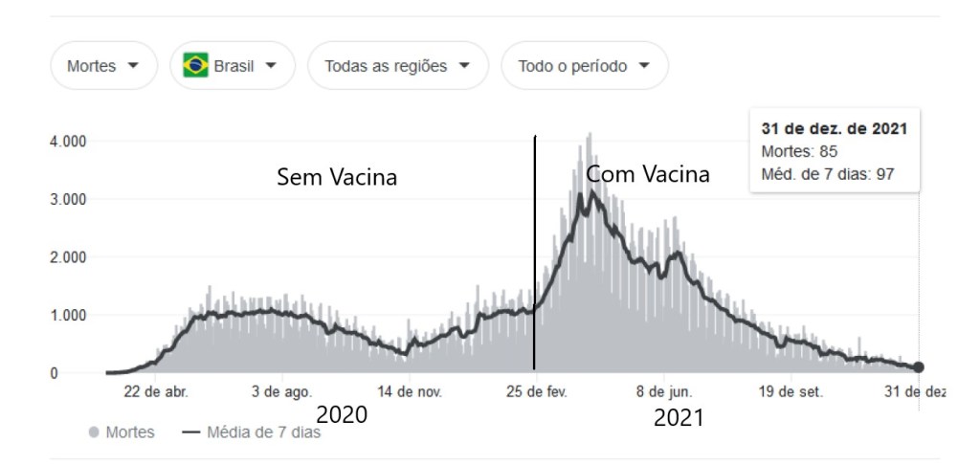Click the Com Vacina annotation

pyautogui.click(x=648, y=174)
